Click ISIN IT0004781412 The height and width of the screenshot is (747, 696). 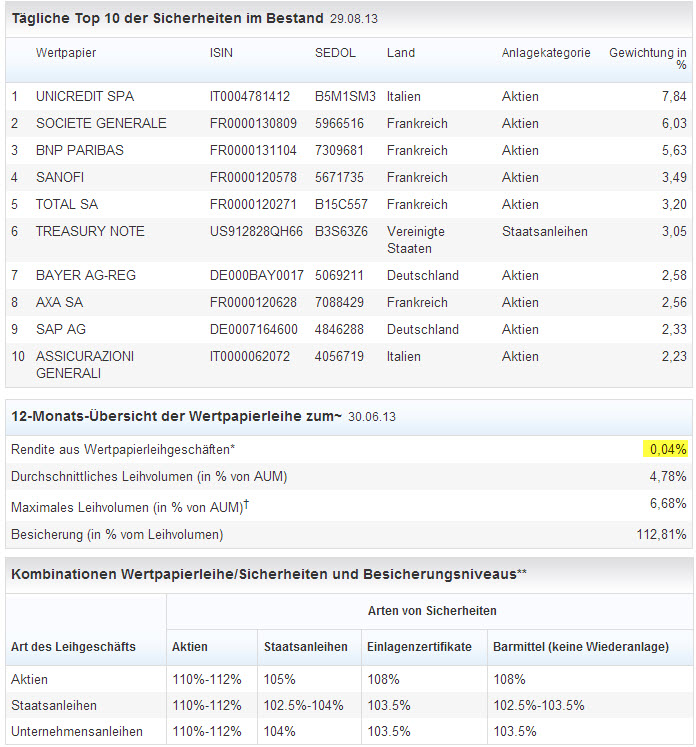[250, 97]
